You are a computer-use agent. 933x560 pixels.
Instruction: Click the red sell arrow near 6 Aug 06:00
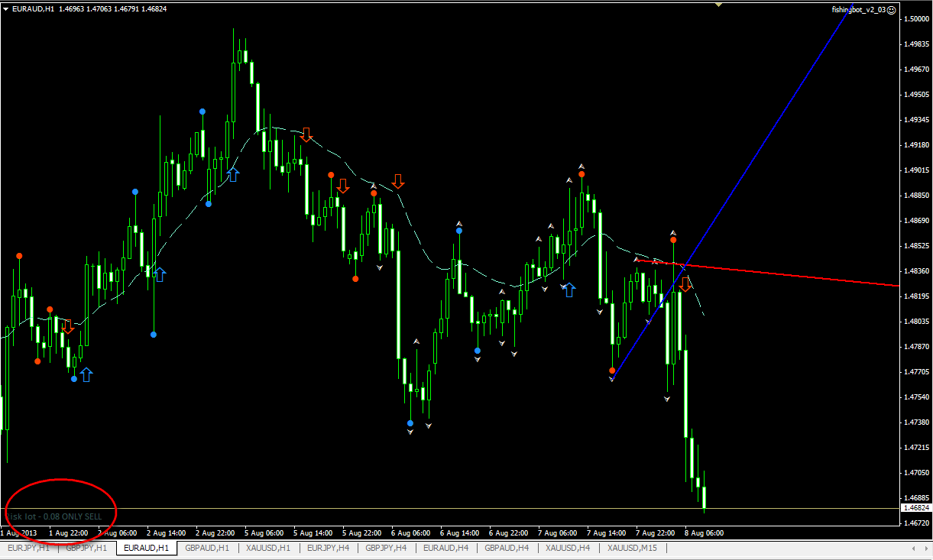(398, 181)
